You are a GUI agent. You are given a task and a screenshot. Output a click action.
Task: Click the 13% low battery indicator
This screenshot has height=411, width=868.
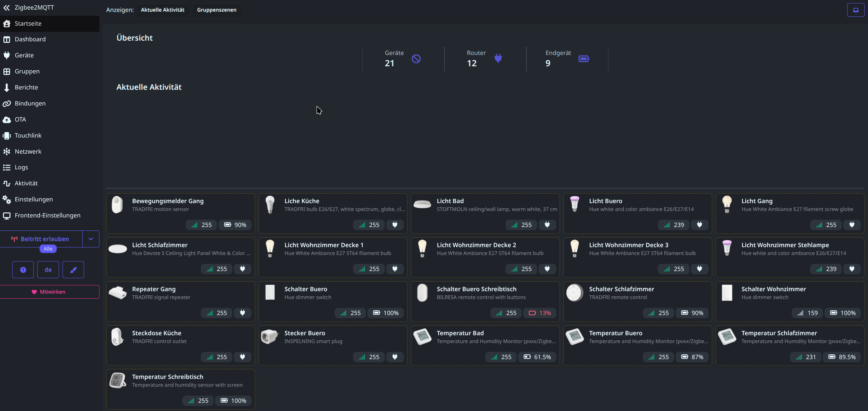click(x=540, y=313)
